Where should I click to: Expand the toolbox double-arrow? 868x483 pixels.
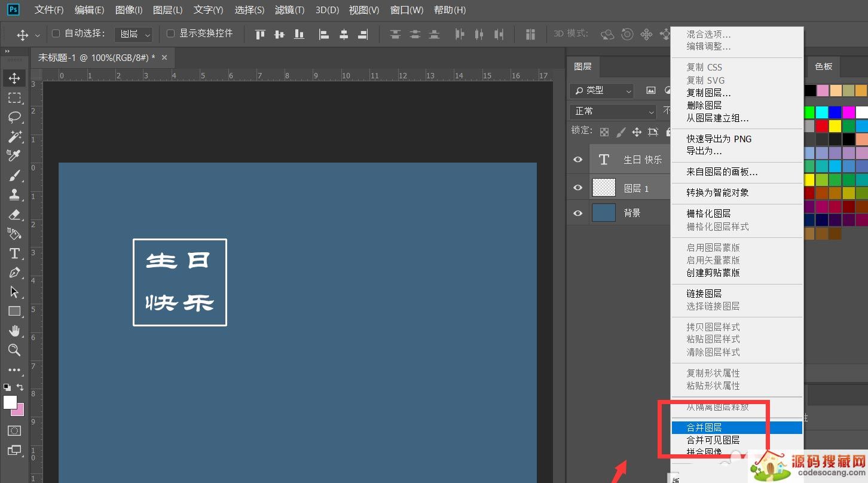[x=8, y=51]
